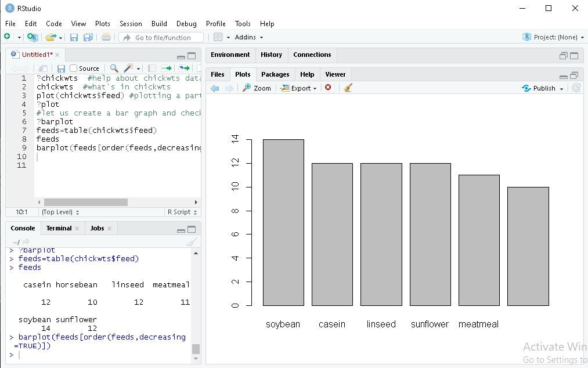Click the Publish button

[542, 88]
